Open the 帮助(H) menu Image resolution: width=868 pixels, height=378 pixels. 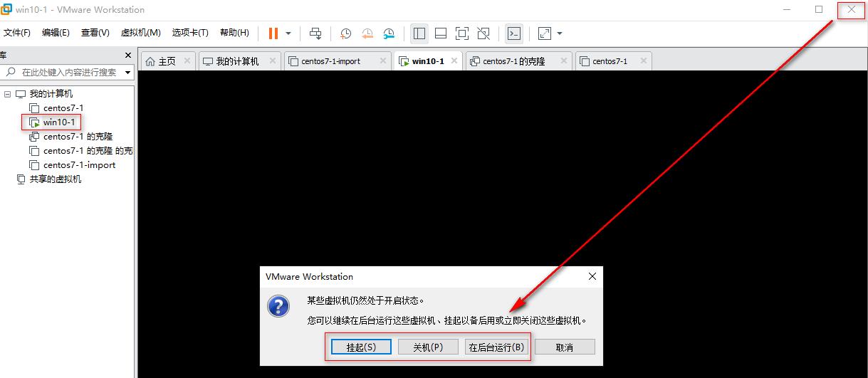[x=234, y=33]
